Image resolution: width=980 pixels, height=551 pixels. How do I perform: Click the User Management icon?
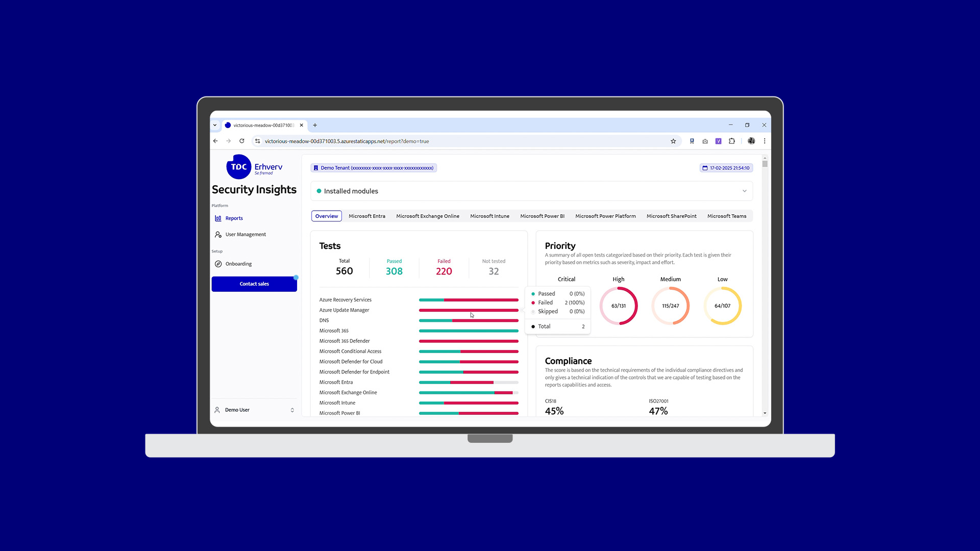219,234
